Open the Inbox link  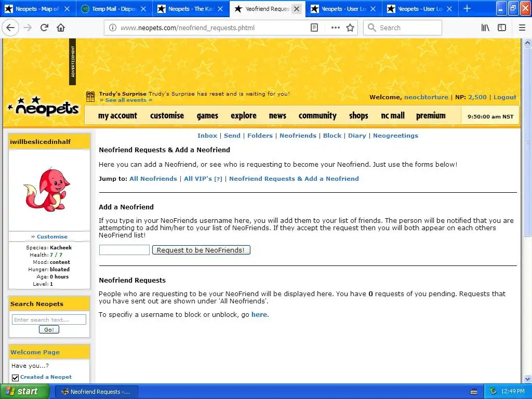(x=207, y=136)
